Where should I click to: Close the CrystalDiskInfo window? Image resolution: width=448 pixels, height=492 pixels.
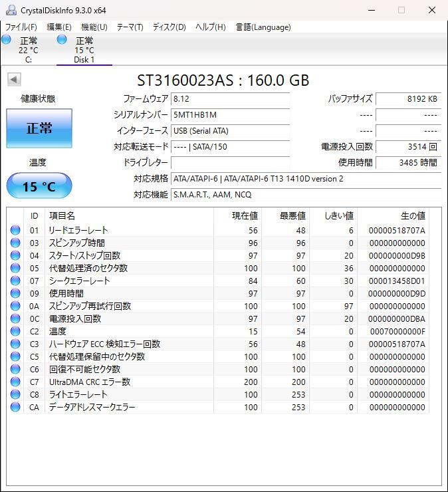point(432,10)
